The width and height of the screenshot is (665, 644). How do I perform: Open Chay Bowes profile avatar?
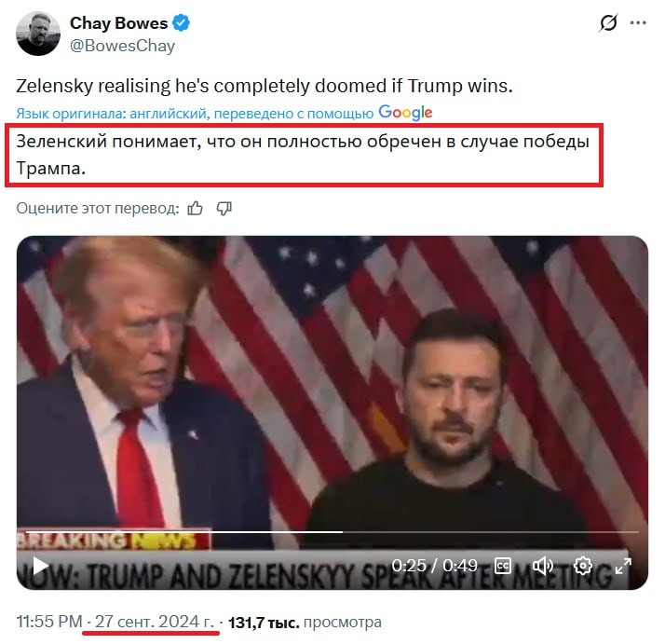pyautogui.click(x=38, y=34)
